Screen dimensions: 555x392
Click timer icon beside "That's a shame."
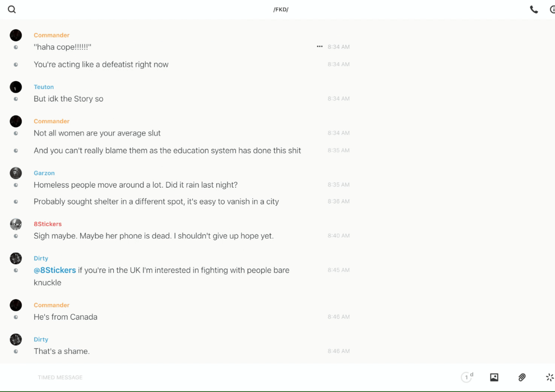tap(16, 352)
